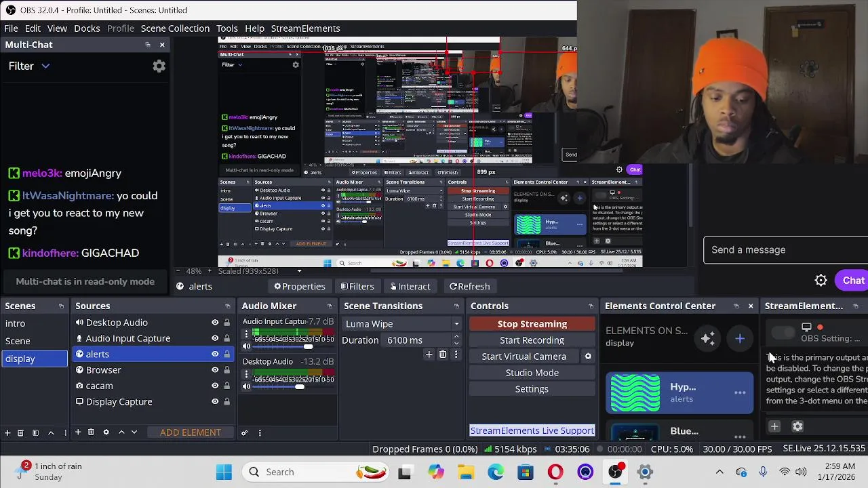Viewport: 868px width, 488px height.
Task: Add output with plus in StreamElements panel
Action: (x=774, y=426)
